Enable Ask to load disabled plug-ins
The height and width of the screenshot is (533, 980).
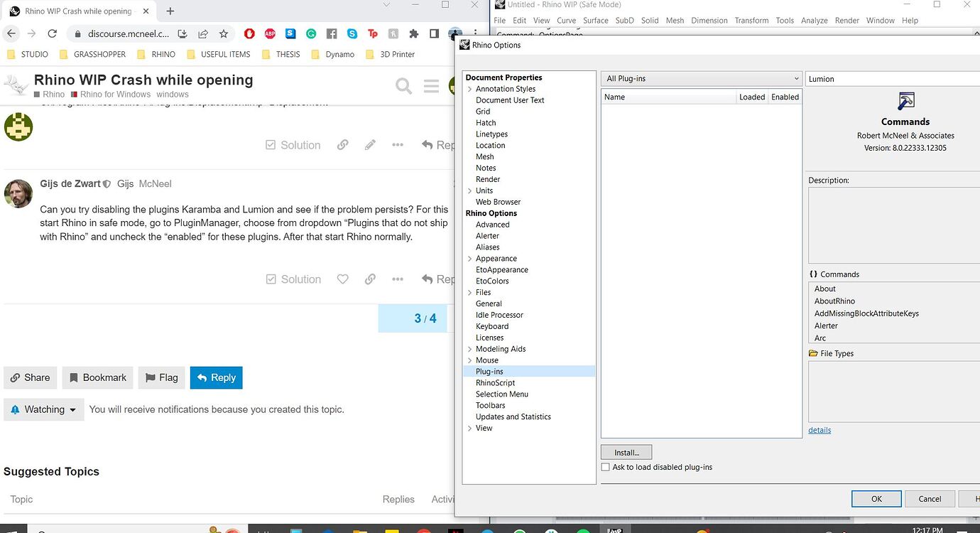click(x=605, y=467)
